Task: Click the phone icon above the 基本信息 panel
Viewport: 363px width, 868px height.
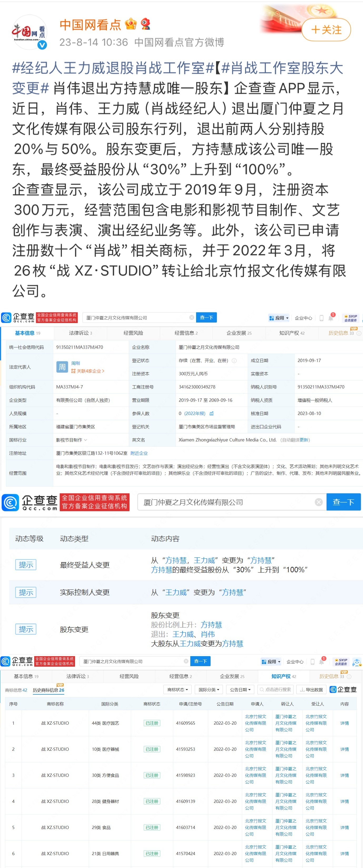Action: [321, 318]
